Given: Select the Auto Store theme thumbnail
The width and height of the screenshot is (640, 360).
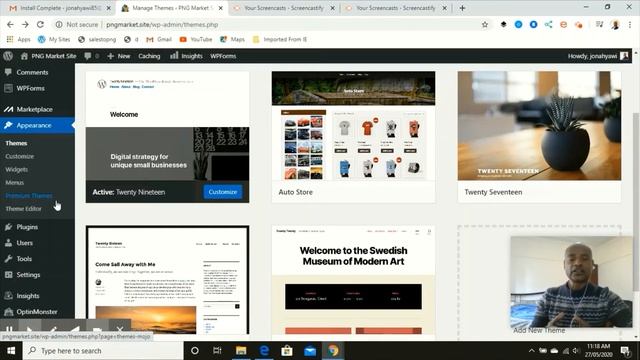Looking at the screenshot, I should click(353, 126).
